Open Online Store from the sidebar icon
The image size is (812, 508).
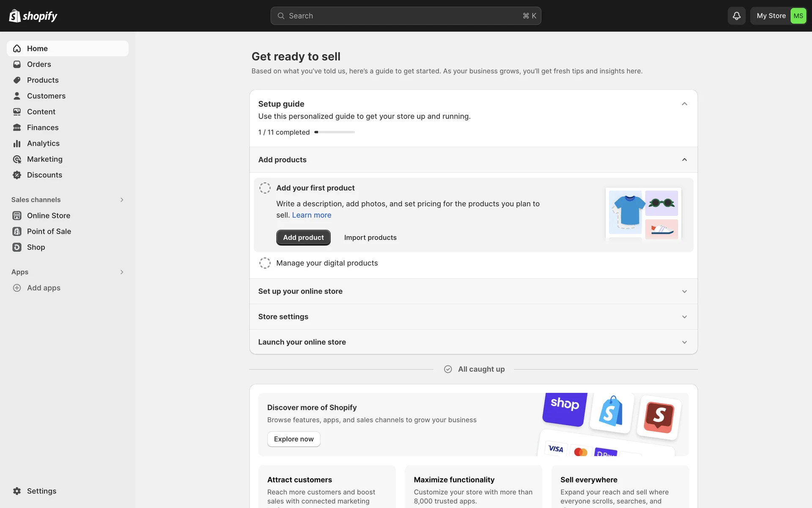pos(17,215)
